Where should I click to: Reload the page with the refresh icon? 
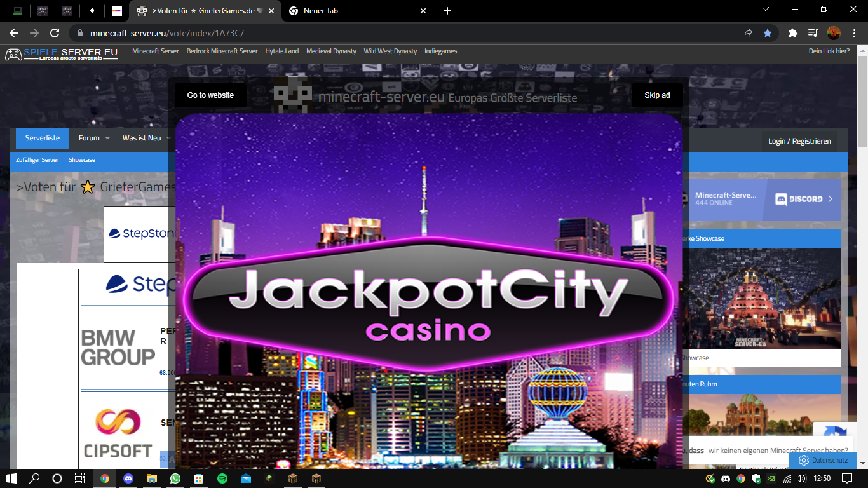pyautogui.click(x=55, y=33)
